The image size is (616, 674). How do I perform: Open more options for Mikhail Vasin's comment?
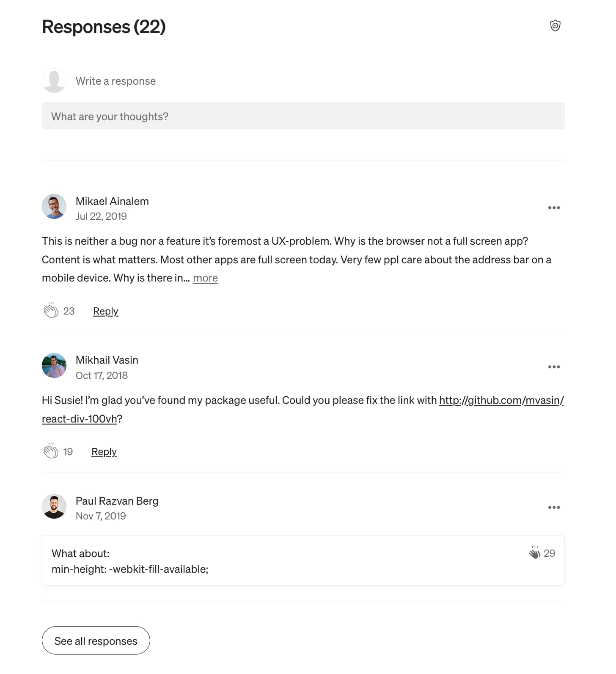tap(554, 367)
